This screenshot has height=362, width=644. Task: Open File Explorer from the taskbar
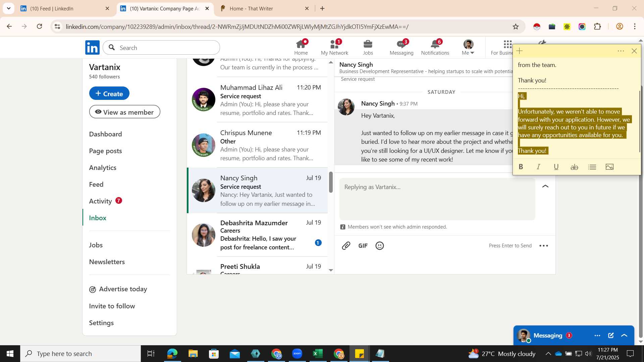pyautogui.click(x=193, y=354)
